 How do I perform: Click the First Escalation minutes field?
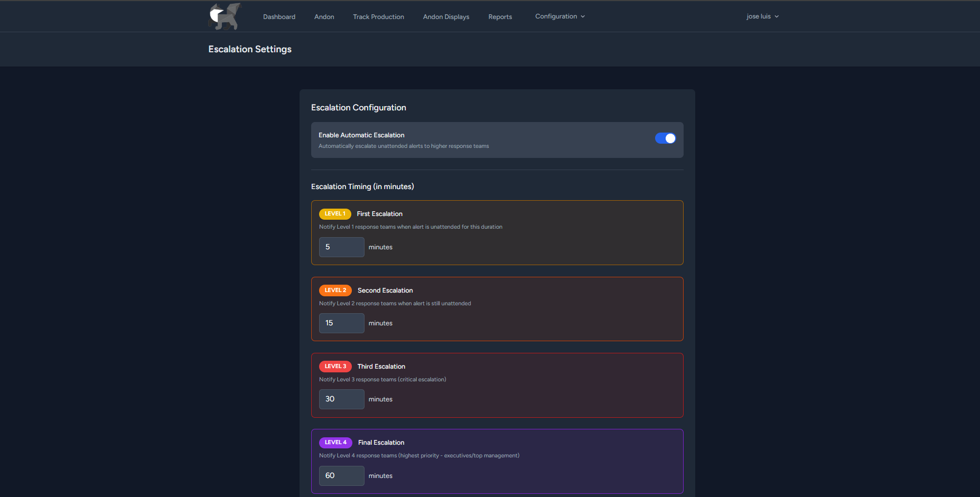tap(341, 247)
